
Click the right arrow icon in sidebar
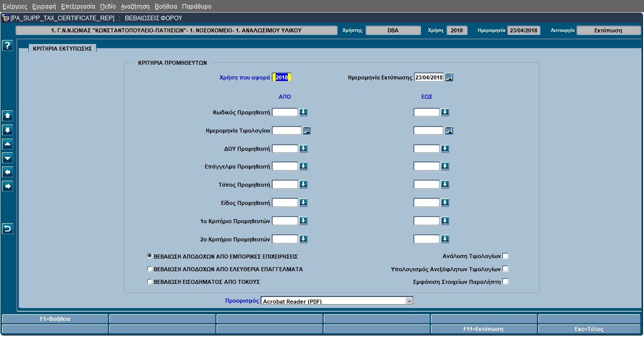click(x=8, y=187)
